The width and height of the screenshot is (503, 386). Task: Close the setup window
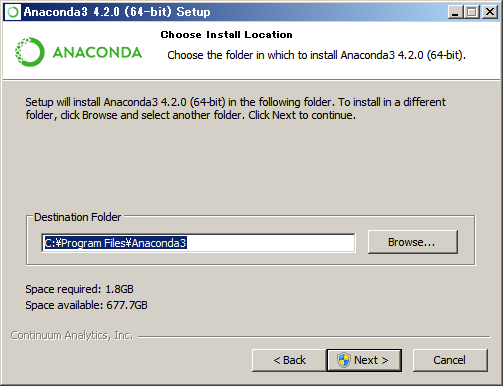(490, 12)
